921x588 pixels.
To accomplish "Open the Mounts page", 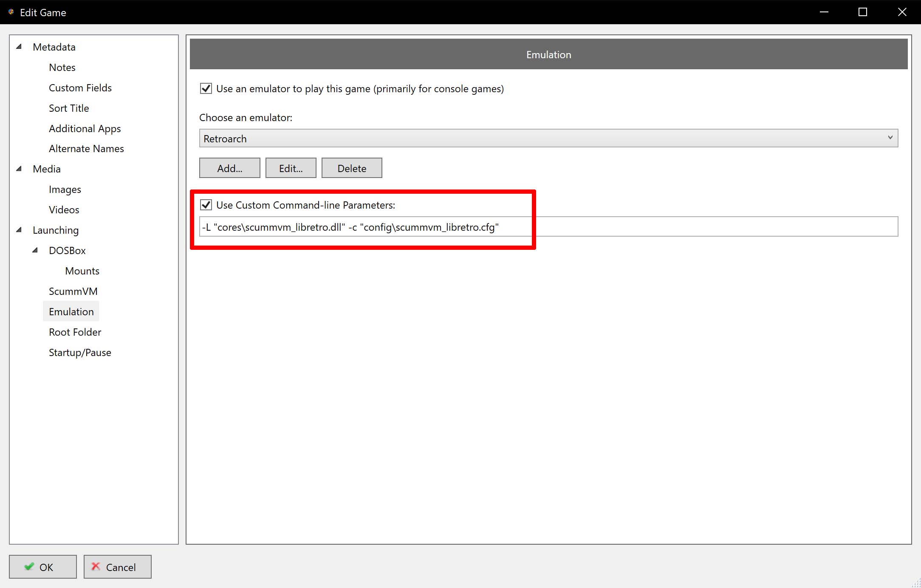I will click(82, 271).
